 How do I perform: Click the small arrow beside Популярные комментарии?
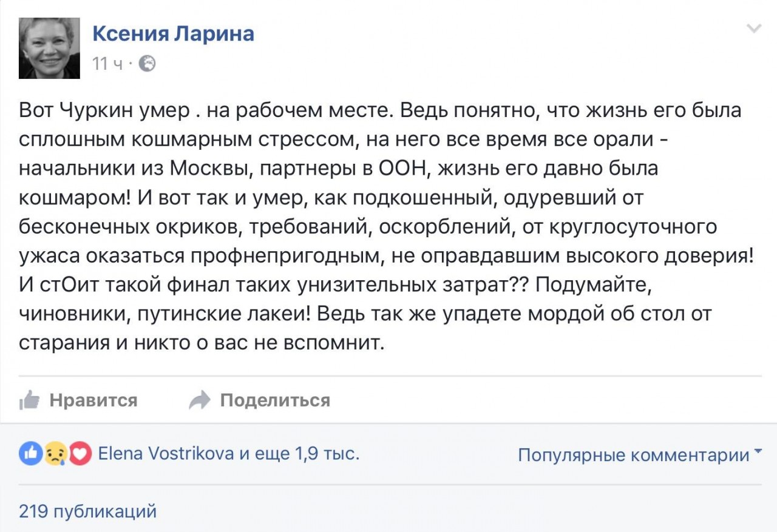pos(757,452)
